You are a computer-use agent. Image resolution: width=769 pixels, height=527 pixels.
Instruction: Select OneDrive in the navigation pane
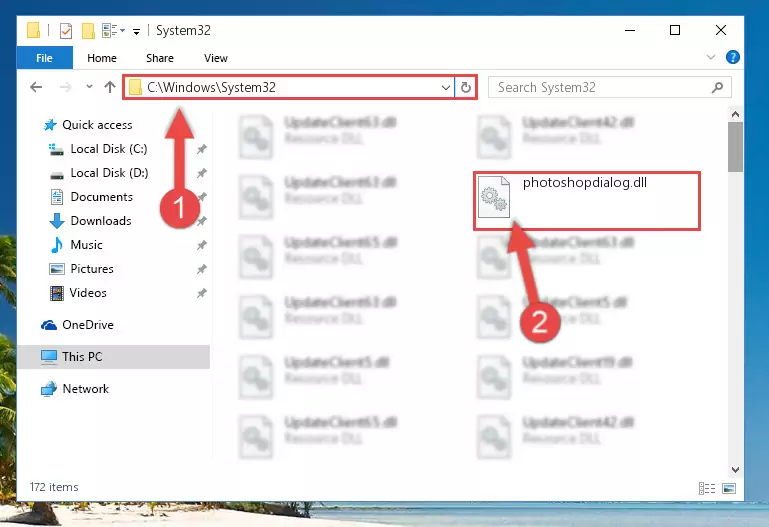[88, 325]
